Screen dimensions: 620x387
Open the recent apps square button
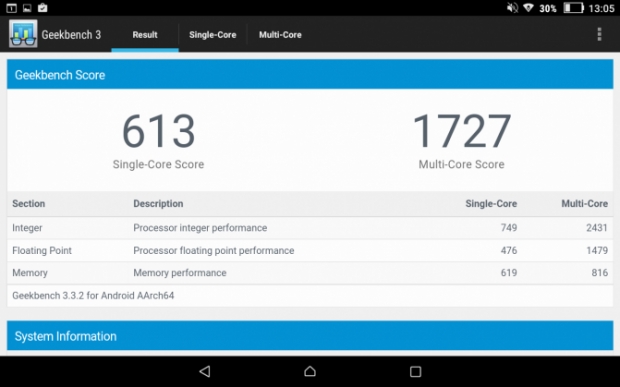415,371
